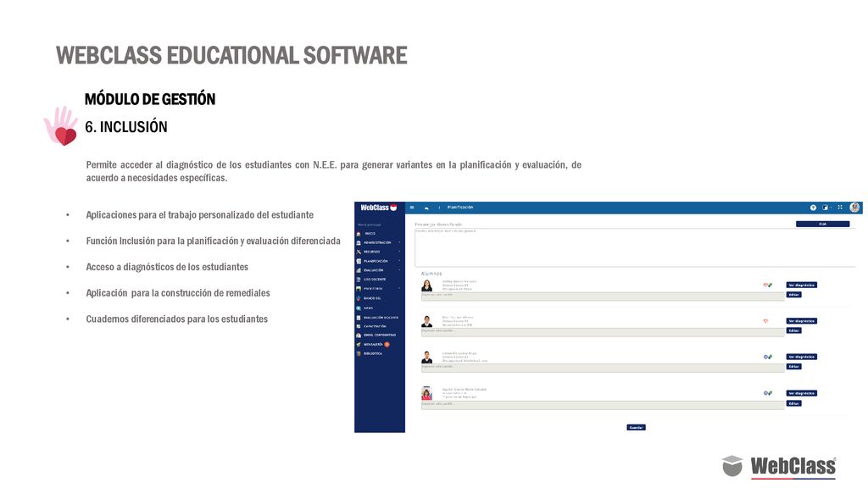Select Evaluación in the sidebar
Screen dimensions: 868x488
[373, 270]
